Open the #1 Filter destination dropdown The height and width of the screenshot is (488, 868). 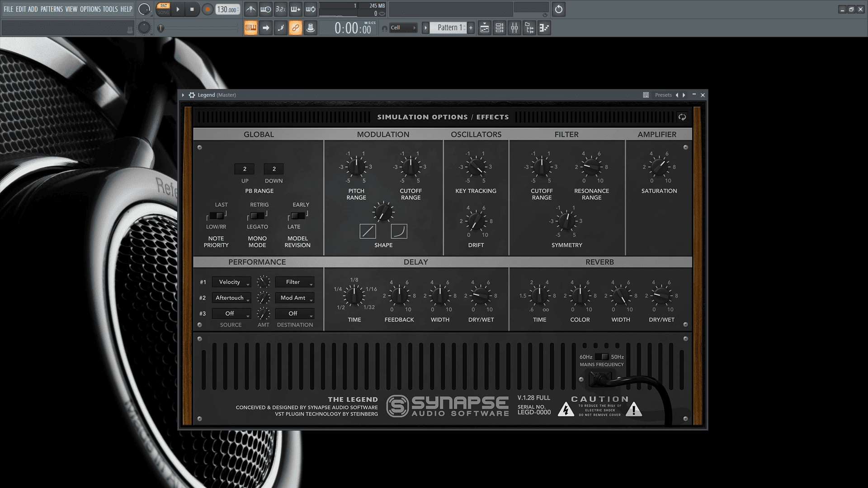click(x=295, y=282)
